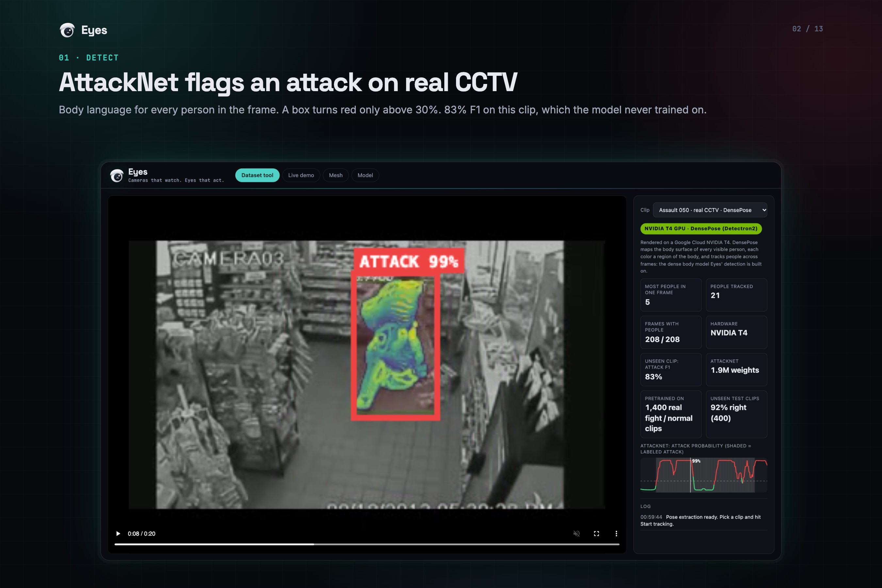Switch to the Dataset tool tab
882x588 pixels.
pyautogui.click(x=257, y=175)
